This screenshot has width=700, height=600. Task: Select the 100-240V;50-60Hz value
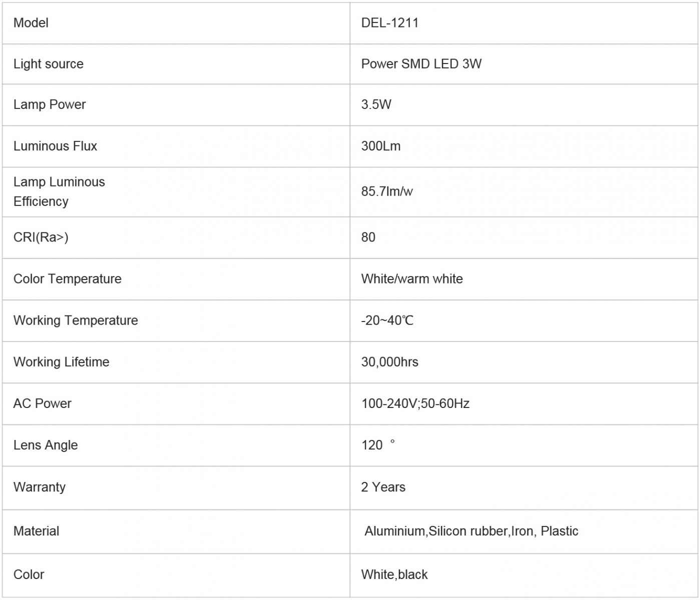[x=415, y=403]
